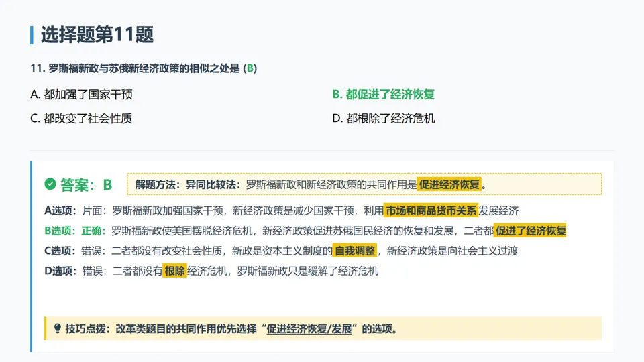644x362 pixels.
Task: Click the heading 选择题第11题
Action: [97, 34]
